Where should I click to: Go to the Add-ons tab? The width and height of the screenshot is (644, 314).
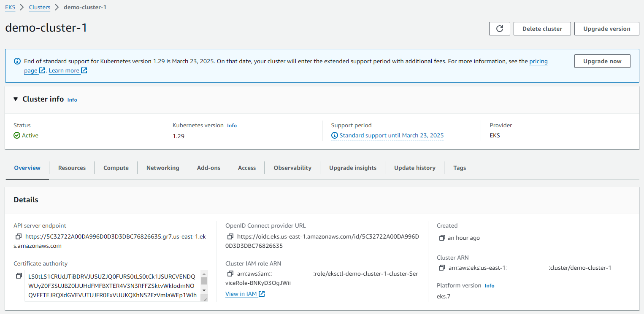pyautogui.click(x=208, y=168)
